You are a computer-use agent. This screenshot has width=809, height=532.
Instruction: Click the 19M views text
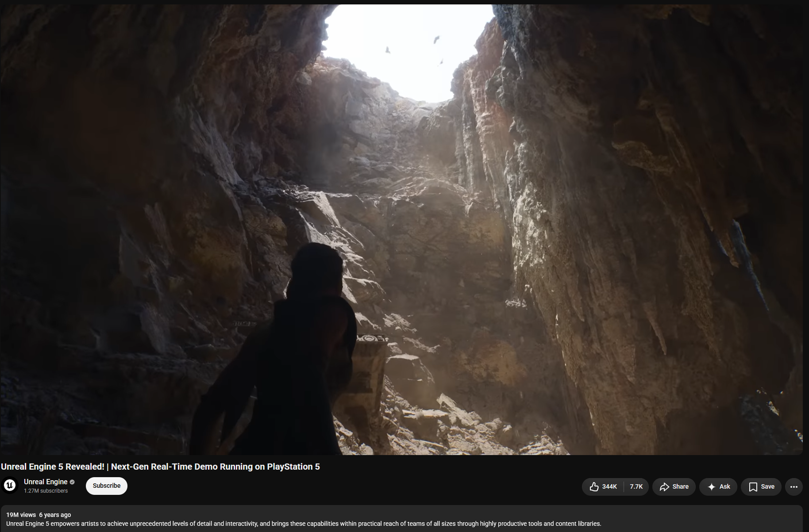[x=21, y=515]
